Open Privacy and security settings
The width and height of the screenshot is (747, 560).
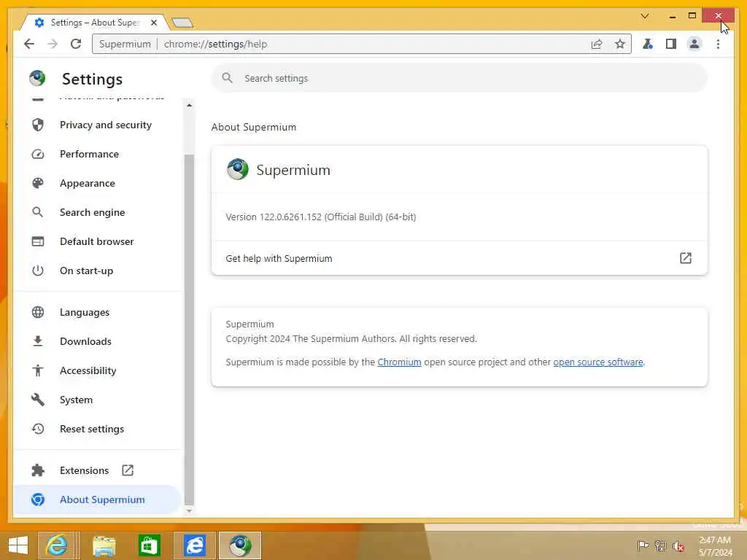click(x=97, y=125)
